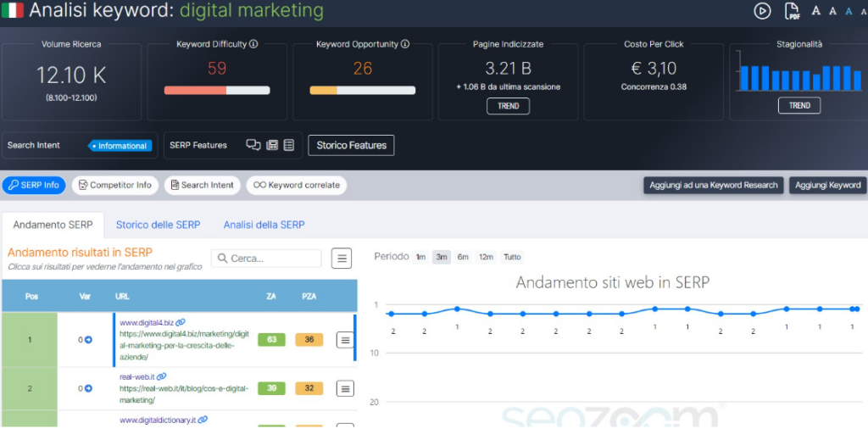Open digital4.biz full URL link
This screenshot has height=440, width=868.
pos(184,346)
